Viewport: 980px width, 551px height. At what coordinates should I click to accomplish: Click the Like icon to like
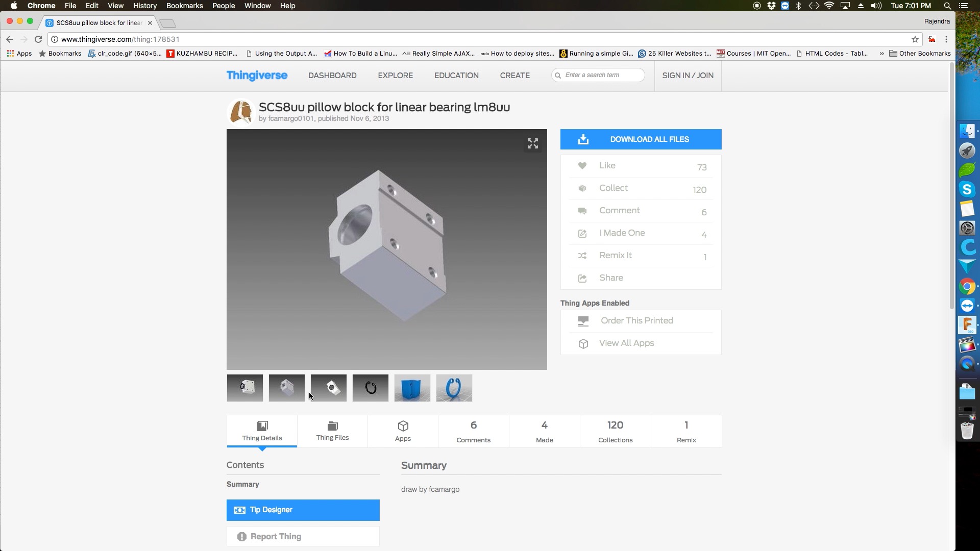click(582, 166)
